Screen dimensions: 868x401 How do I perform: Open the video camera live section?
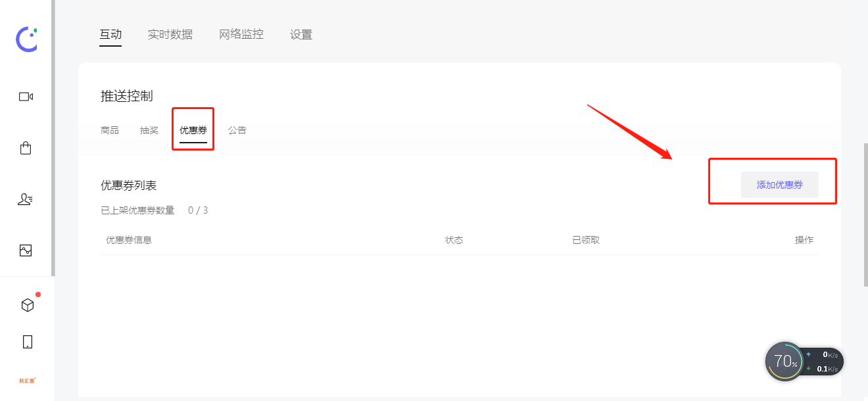click(26, 97)
